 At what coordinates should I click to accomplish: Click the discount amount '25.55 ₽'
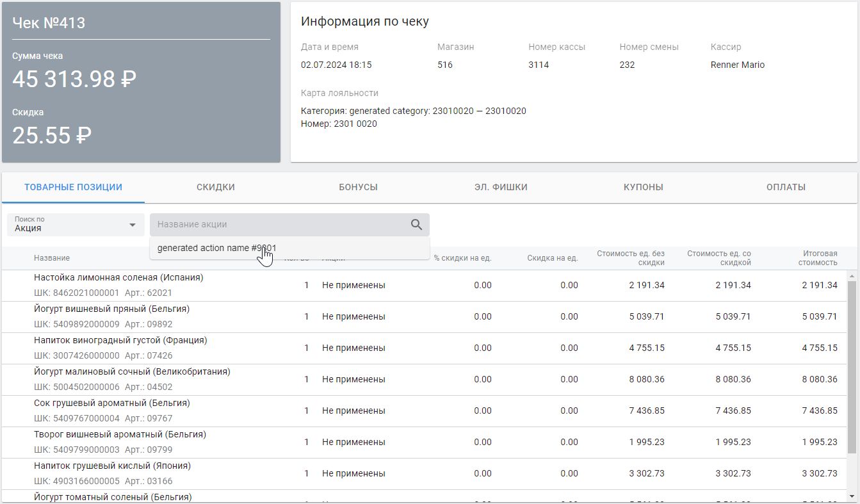[x=52, y=135]
